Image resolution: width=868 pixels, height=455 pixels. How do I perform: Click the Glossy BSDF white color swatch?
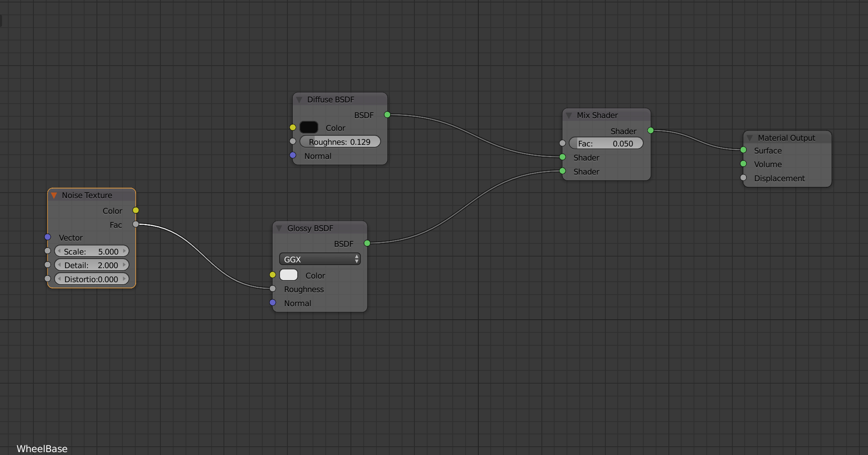[289, 275]
